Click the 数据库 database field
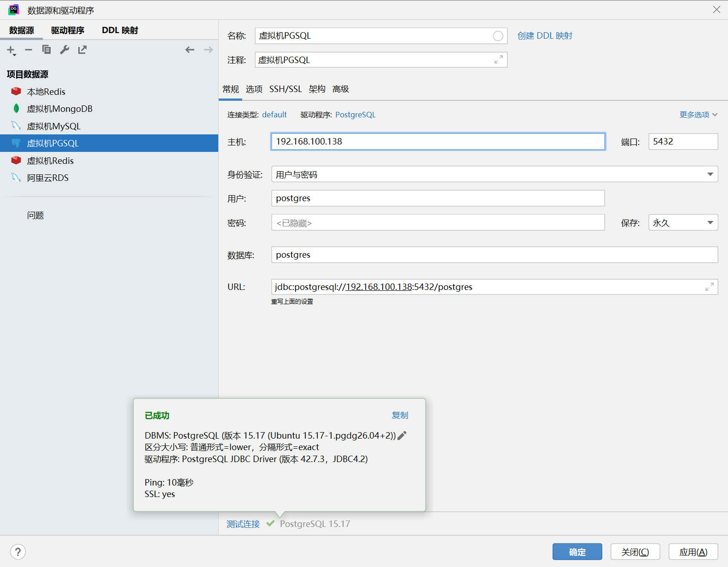728x567 pixels. point(495,255)
